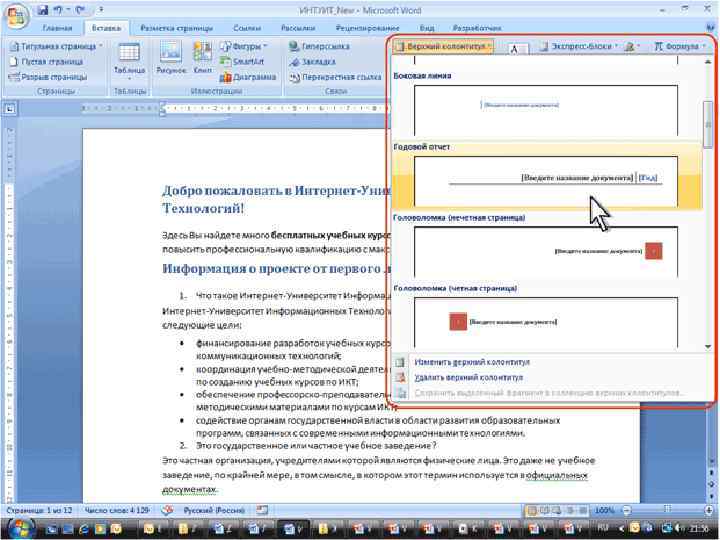The width and height of the screenshot is (720, 540).
Task: Go to the Рецензирование tab
Action: pyautogui.click(x=367, y=28)
